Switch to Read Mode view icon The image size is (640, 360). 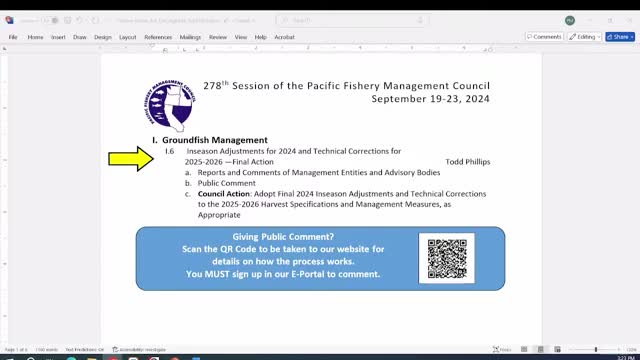524,349
